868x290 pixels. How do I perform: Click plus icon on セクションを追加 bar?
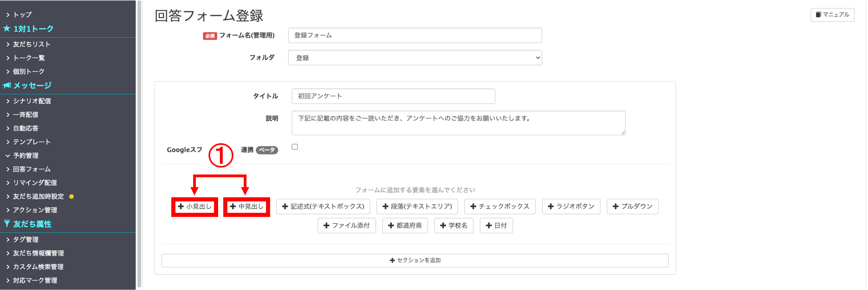point(392,260)
